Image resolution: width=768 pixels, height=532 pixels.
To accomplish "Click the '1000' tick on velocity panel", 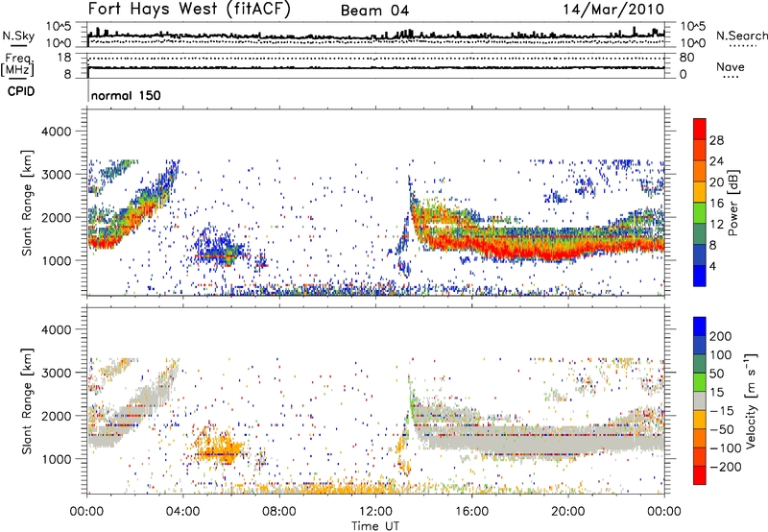I will point(56,459).
